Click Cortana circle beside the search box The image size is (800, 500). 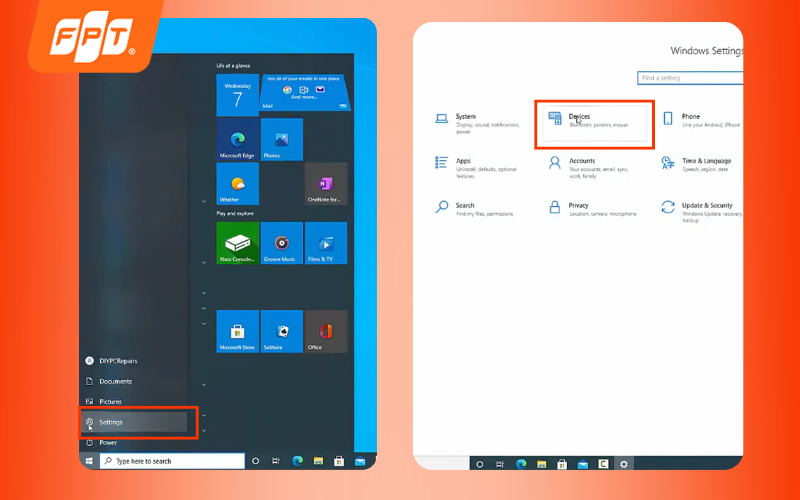point(256,461)
